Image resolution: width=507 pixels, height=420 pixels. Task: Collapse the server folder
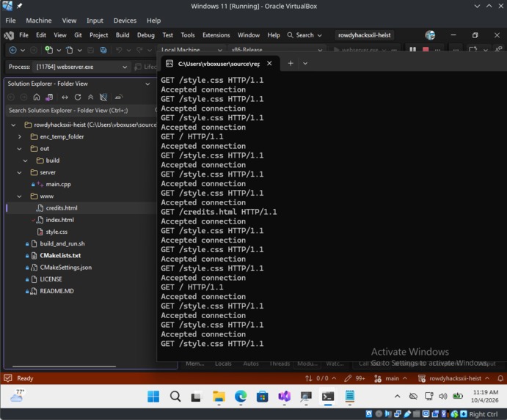19,172
